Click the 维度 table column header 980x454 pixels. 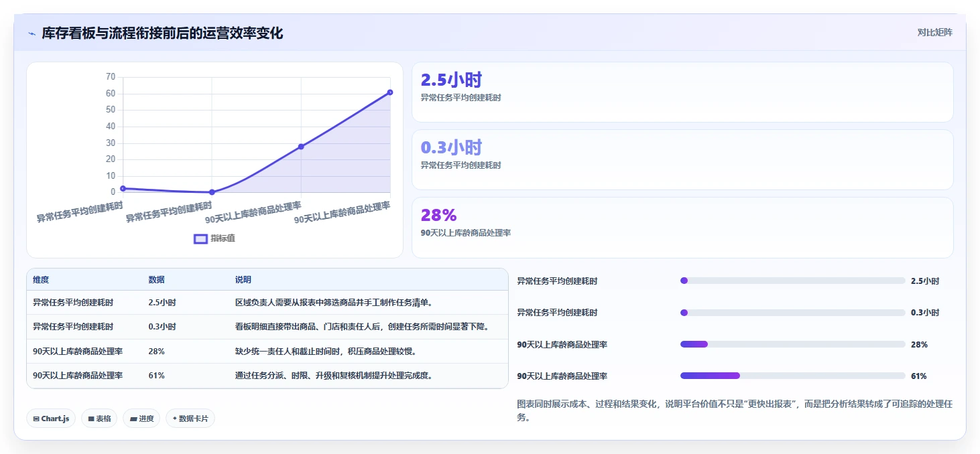tap(41, 280)
